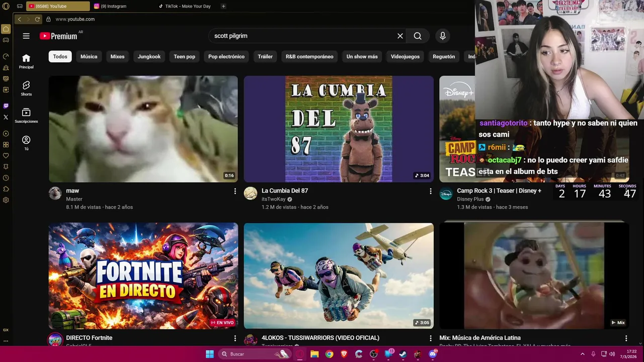Open Twitch in Opera GX sidebar
This screenshot has width=644, height=362.
[6, 106]
